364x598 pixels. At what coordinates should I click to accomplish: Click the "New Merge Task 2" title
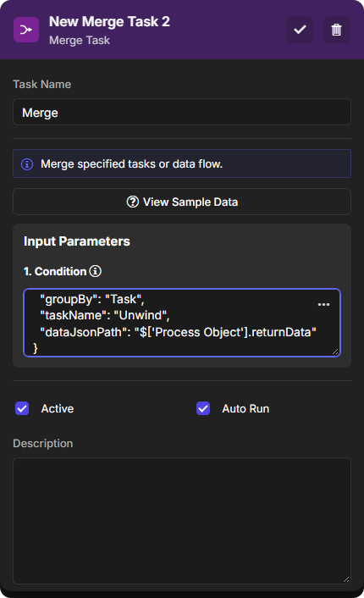click(109, 22)
